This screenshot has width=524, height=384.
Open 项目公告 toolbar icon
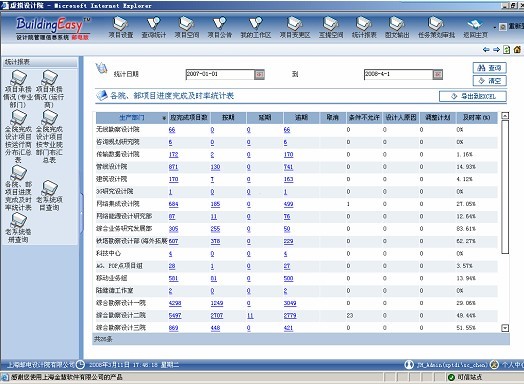[220, 27]
